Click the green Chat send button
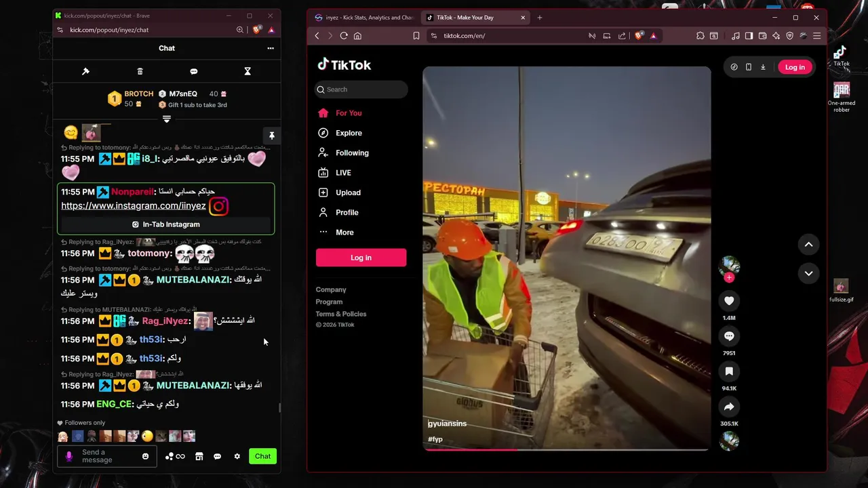Viewport: 868px width, 488px height. tap(262, 456)
